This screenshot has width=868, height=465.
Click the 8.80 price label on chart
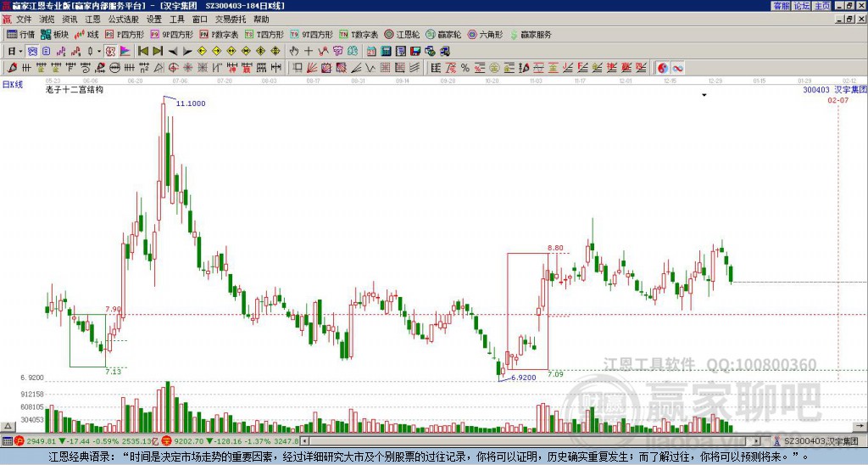click(x=555, y=248)
